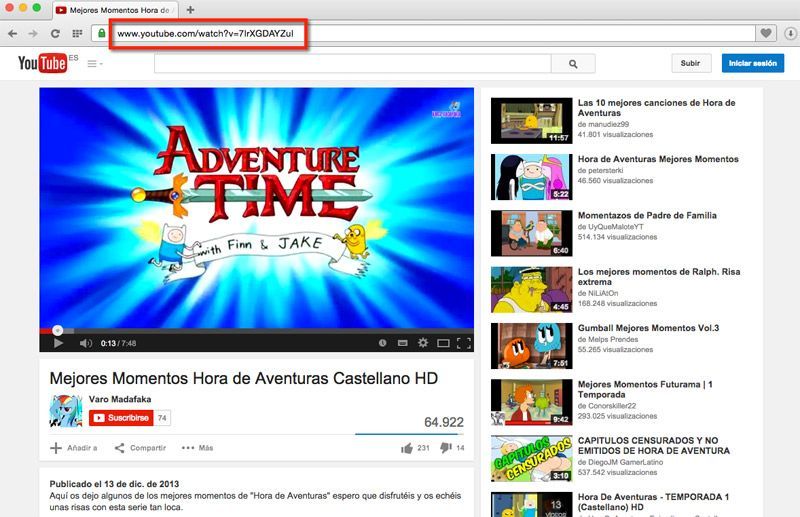
Task: Open Gumball Mejores Momentos Vol.3 link
Action: 648,328
